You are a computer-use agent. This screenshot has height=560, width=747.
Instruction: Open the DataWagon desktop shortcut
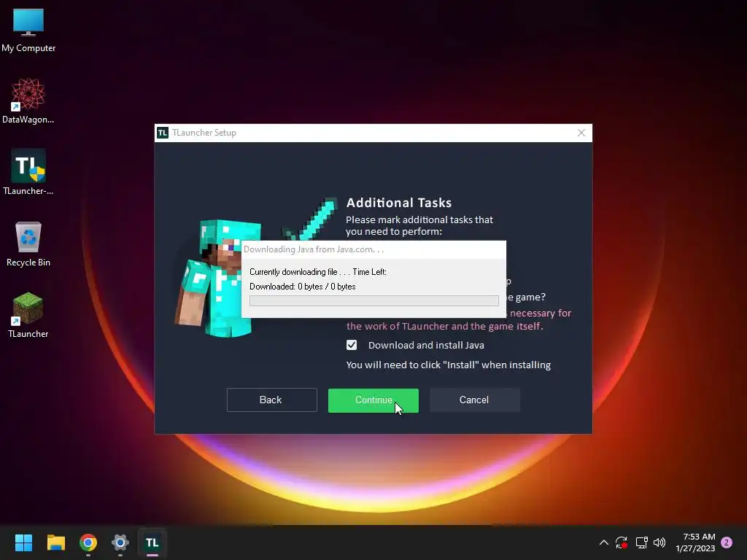pos(28,101)
